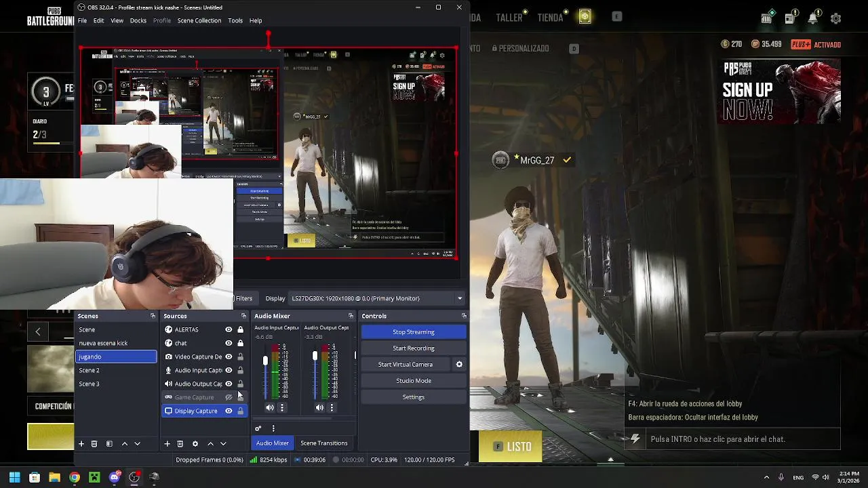Open Scene Collection menu
The width and height of the screenshot is (868, 488).
click(199, 20)
